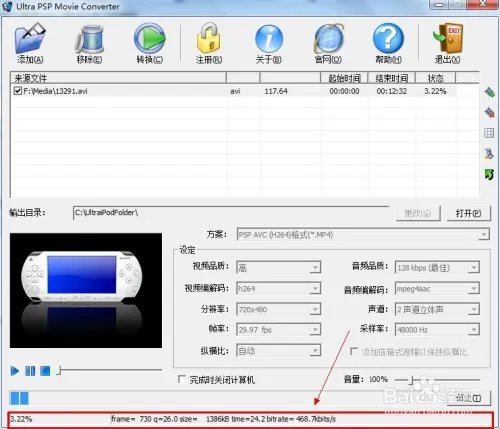500x429 pixels.
Task: Open the frame rate 29.97 fps dropdown
Action: tap(315, 330)
